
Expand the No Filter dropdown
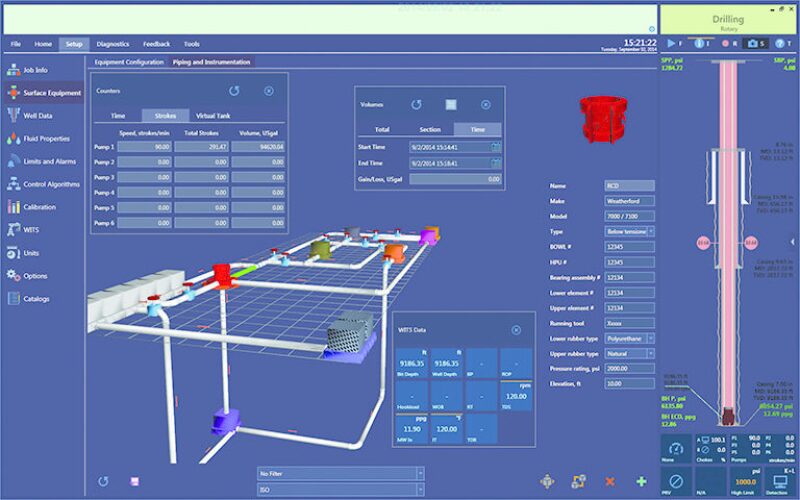[x=419, y=472]
